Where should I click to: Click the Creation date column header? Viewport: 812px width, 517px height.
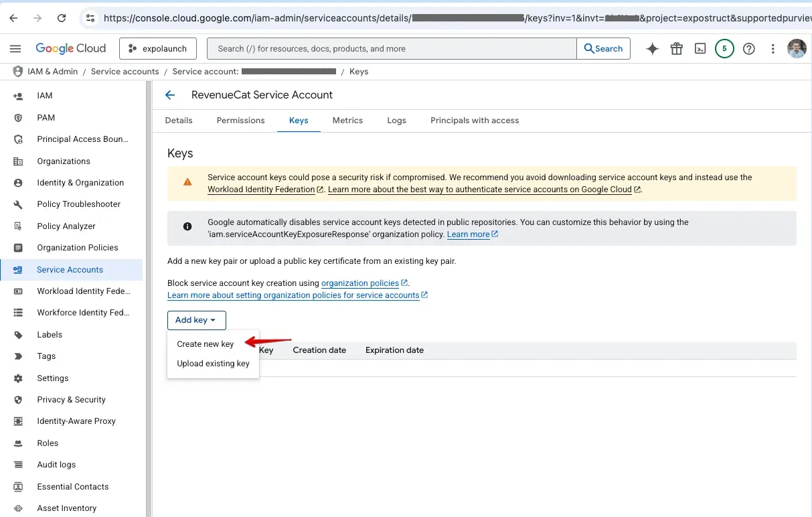pos(319,350)
